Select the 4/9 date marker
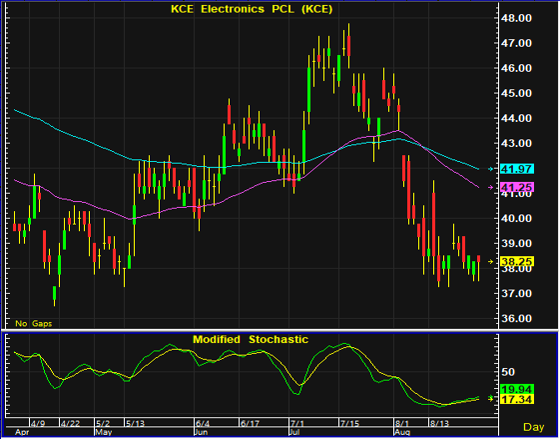This screenshot has width=560, height=439. click(38, 424)
